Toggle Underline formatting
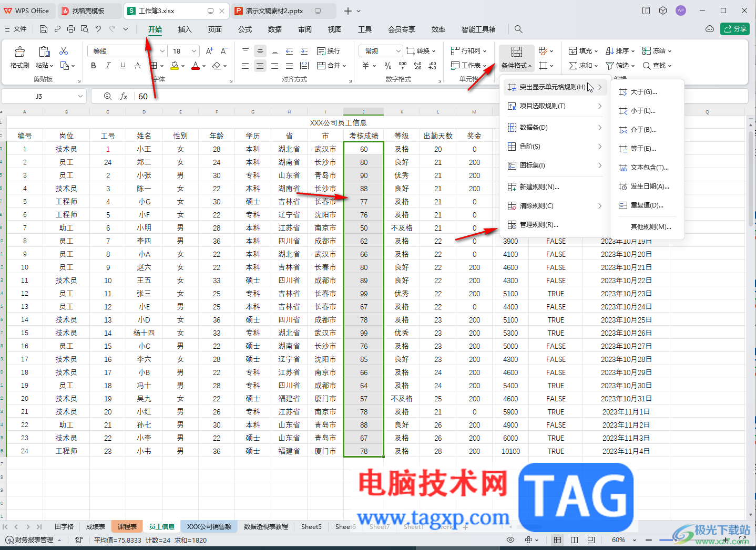Screen dimensions: 756x550 123,66
